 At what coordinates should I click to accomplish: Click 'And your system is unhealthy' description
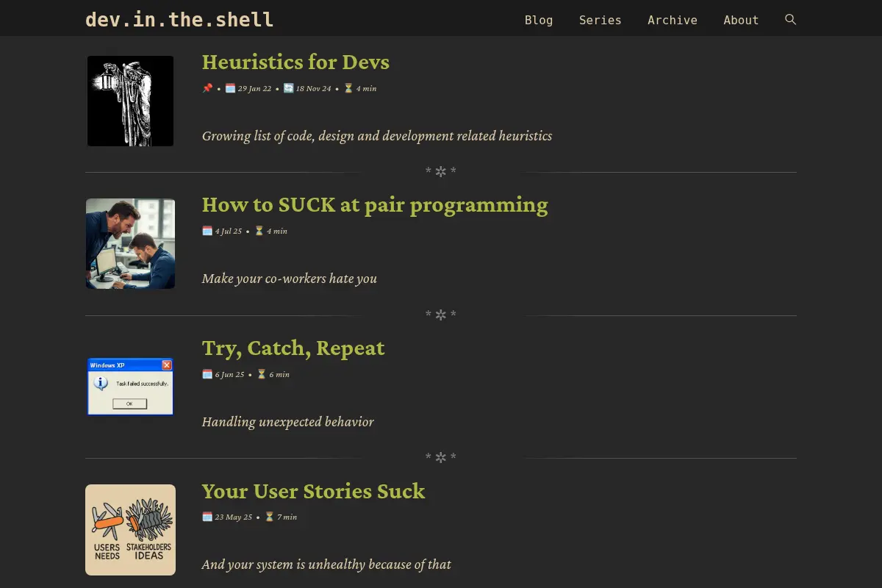click(x=326, y=564)
